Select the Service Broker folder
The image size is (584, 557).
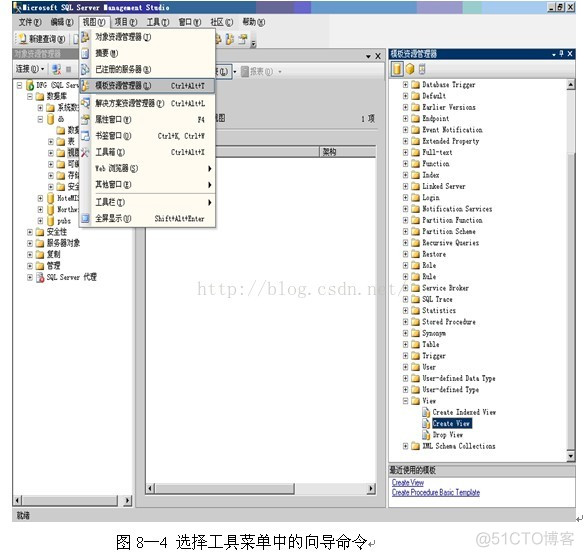(445, 288)
